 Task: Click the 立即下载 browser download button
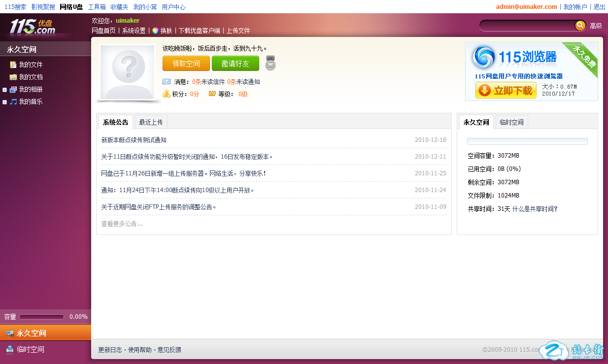pos(506,90)
